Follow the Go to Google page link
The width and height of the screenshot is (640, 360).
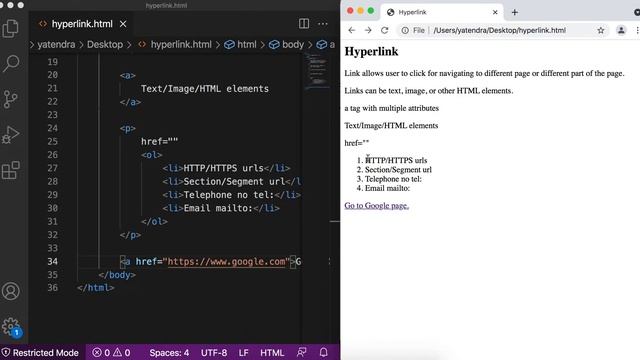376,205
